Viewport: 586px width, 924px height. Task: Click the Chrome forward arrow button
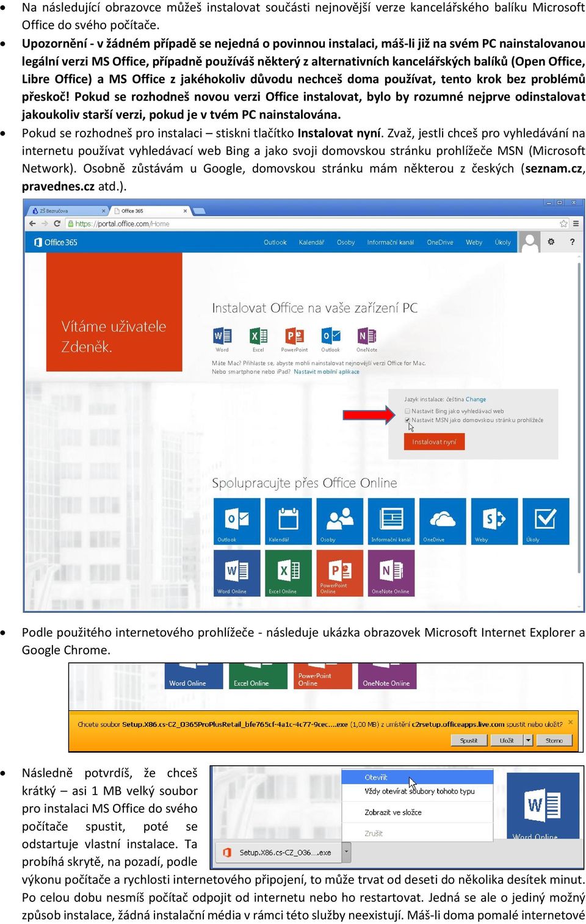(45, 223)
